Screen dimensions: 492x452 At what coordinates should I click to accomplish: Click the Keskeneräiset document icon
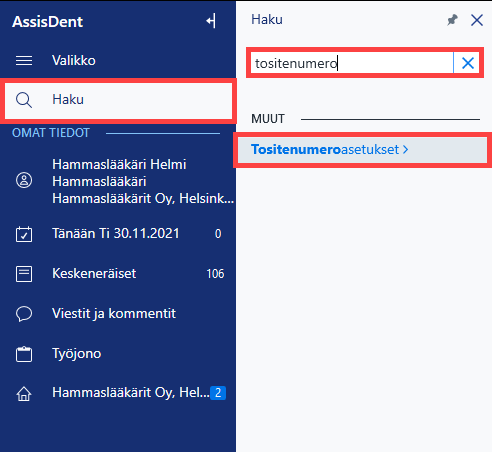click(24, 274)
